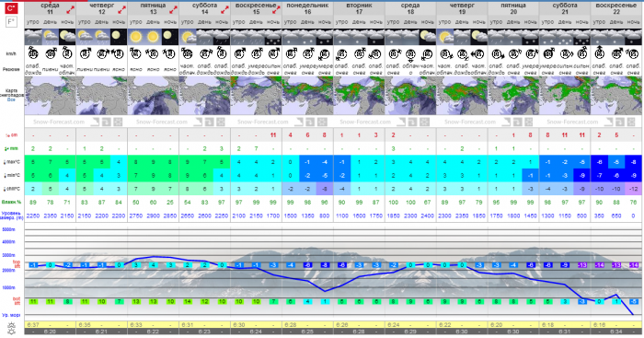This screenshot has height=338, width=644.
Task: Click wind icon for понедельник 16 night
Action: click(325, 53)
